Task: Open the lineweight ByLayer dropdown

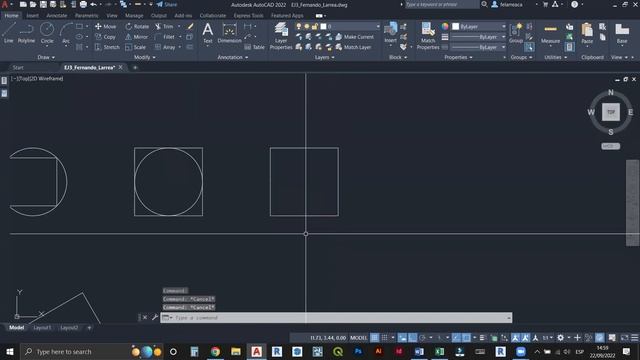Action: (479, 37)
